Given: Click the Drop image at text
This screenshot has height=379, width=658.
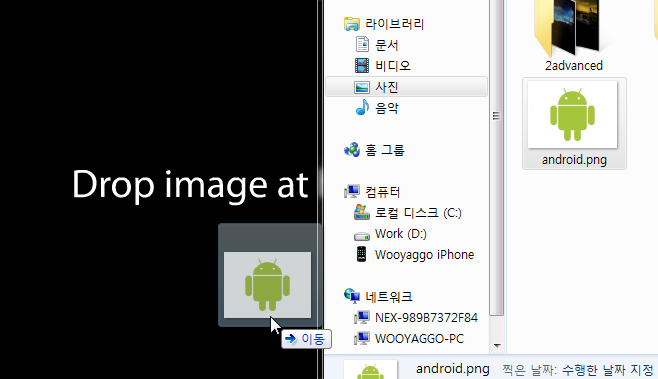Looking at the screenshot, I should pos(190,185).
